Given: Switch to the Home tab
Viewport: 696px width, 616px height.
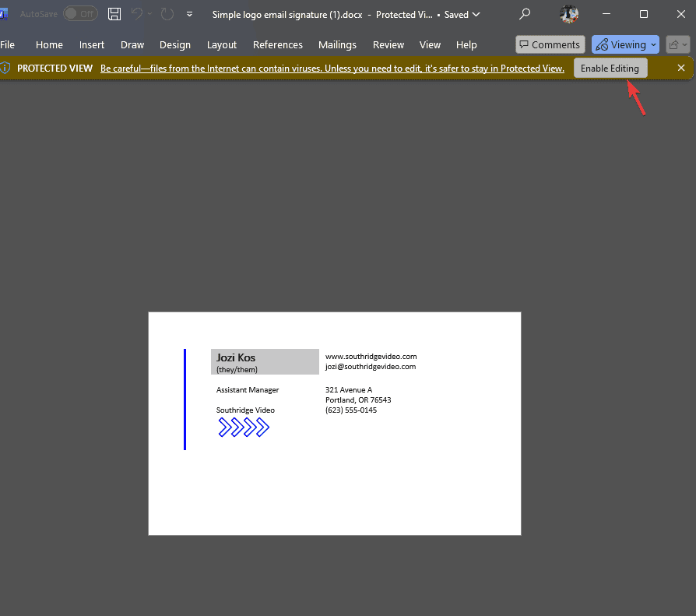Looking at the screenshot, I should tap(49, 45).
